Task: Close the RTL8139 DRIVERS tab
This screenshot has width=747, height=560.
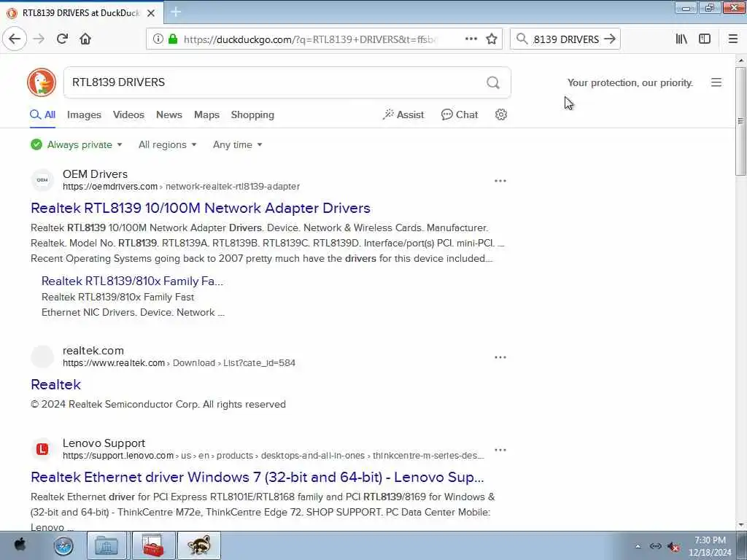Action: (x=151, y=13)
